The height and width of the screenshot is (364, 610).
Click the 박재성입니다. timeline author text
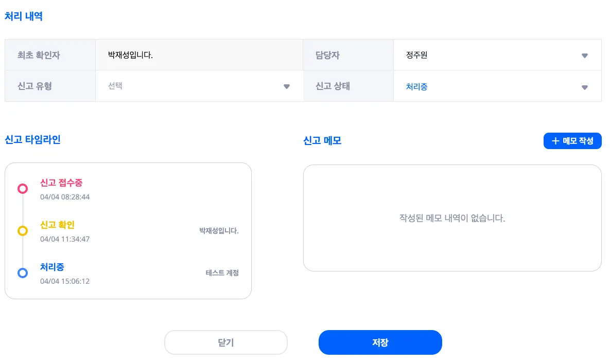click(219, 231)
